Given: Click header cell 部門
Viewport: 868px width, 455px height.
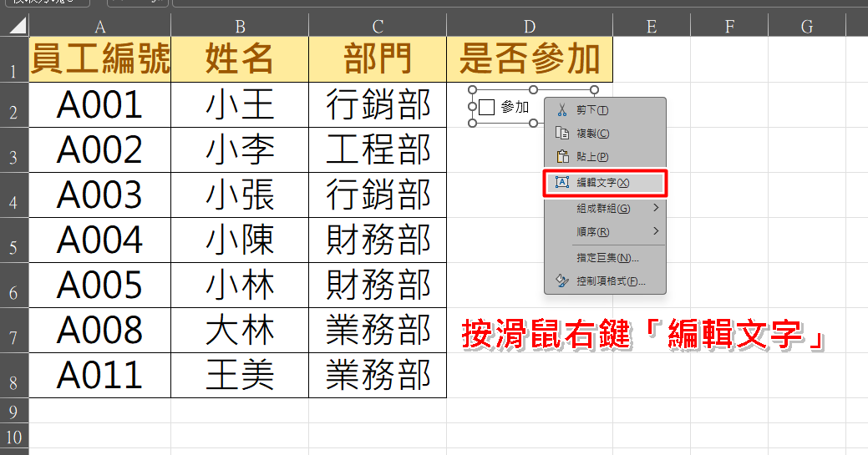Looking at the screenshot, I should [x=378, y=60].
